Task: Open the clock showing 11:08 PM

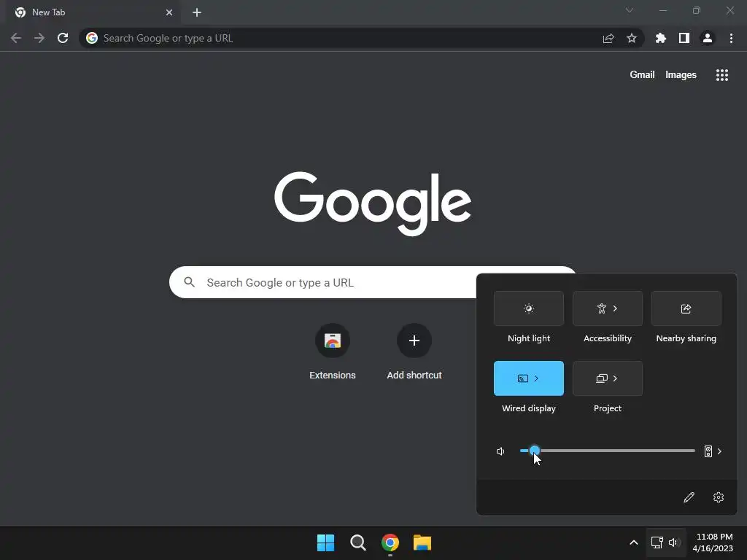Action: 713,542
